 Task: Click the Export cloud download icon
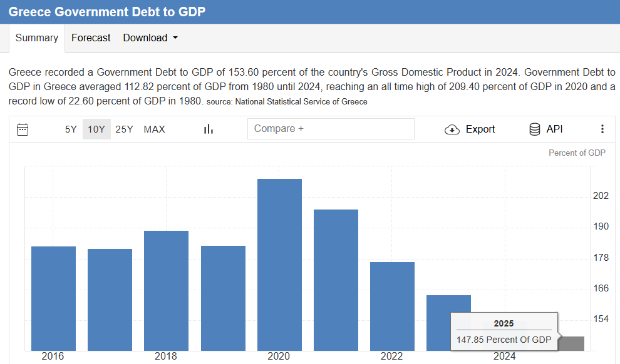click(x=452, y=129)
